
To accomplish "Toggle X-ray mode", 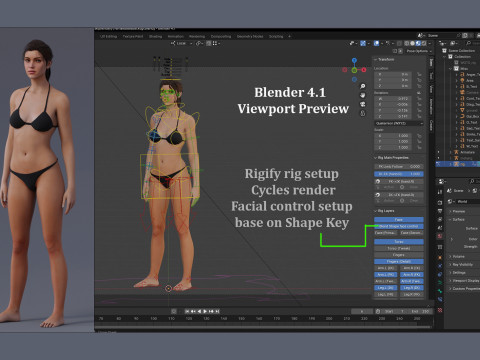I will [x=399, y=43].
